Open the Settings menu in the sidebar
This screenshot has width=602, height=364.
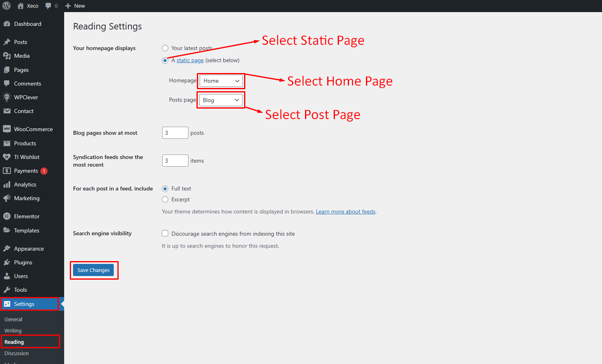(x=24, y=304)
